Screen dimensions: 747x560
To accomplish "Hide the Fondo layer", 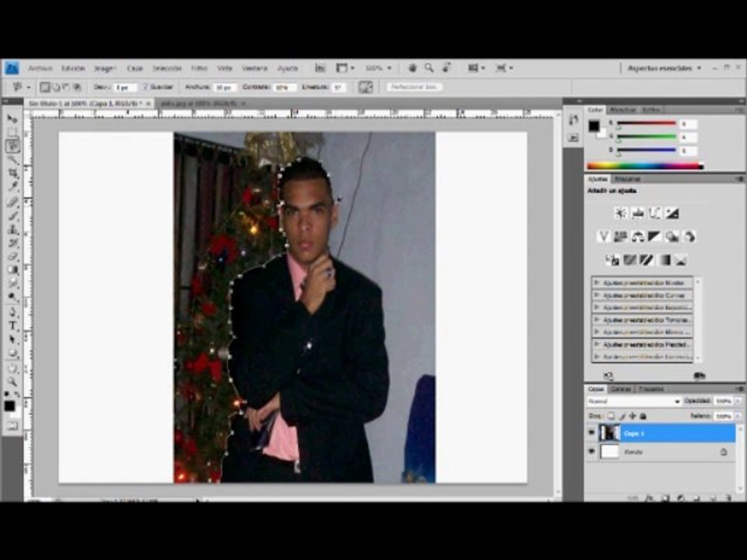I will (x=591, y=451).
